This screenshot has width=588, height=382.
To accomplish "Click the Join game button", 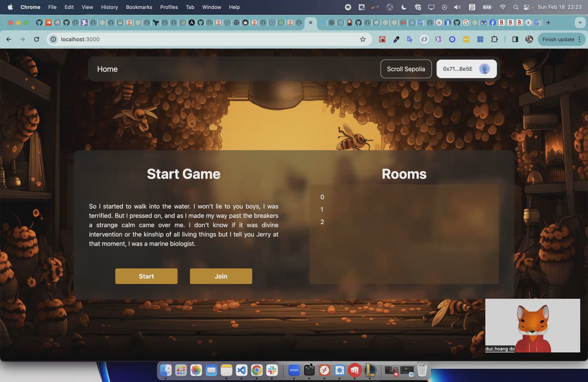I will click(x=221, y=276).
